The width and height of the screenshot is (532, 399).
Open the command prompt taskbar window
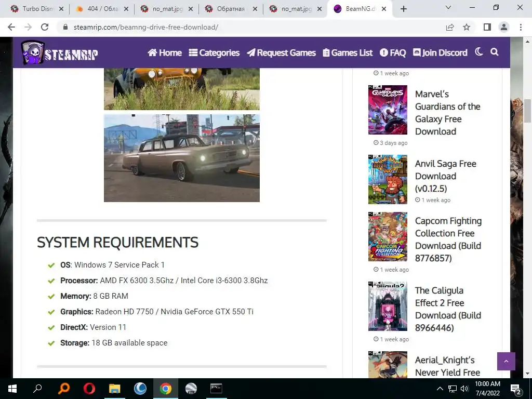point(216,389)
